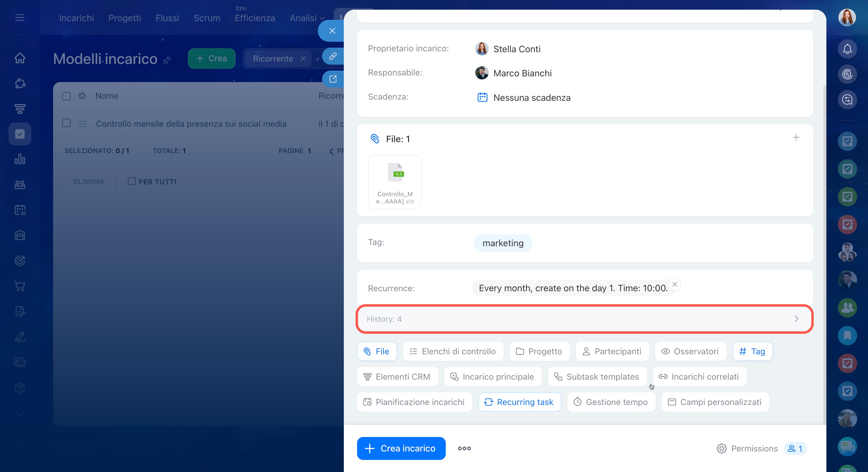The width and height of the screenshot is (868, 472).
Task: Check the select-all checkbox beside Nome
Action: pyautogui.click(x=66, y=96)
